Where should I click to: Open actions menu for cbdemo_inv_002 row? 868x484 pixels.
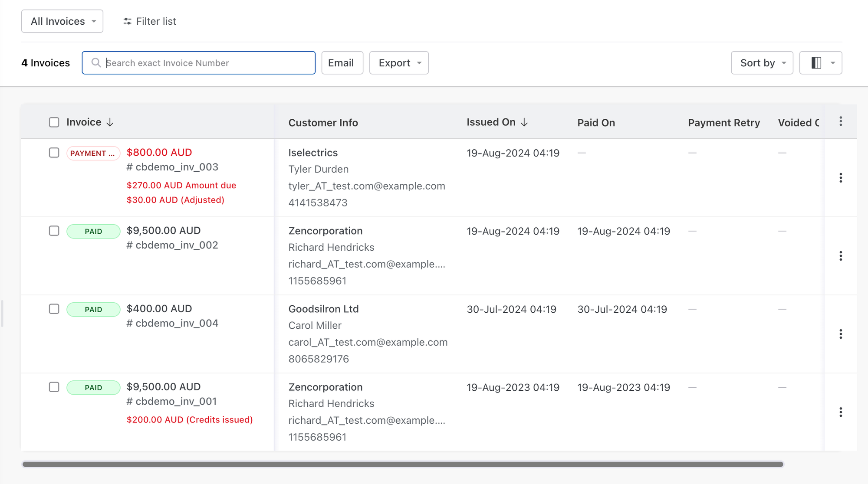(x=841, y=256)
